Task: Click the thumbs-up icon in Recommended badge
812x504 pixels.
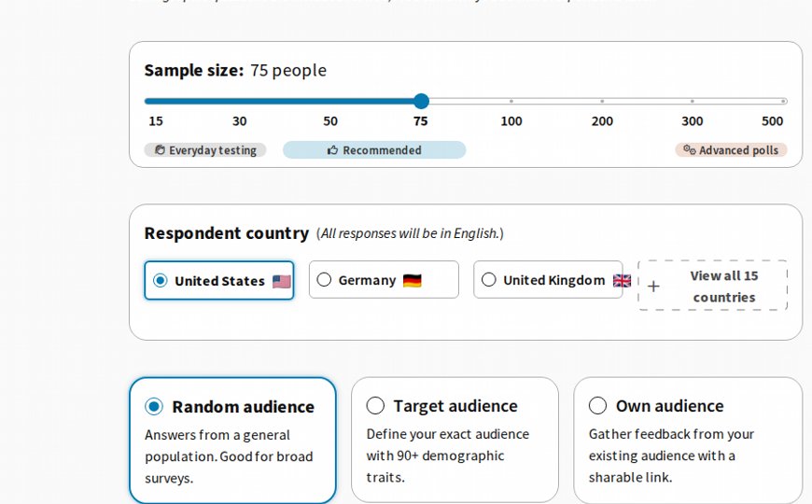Action: 332,150
